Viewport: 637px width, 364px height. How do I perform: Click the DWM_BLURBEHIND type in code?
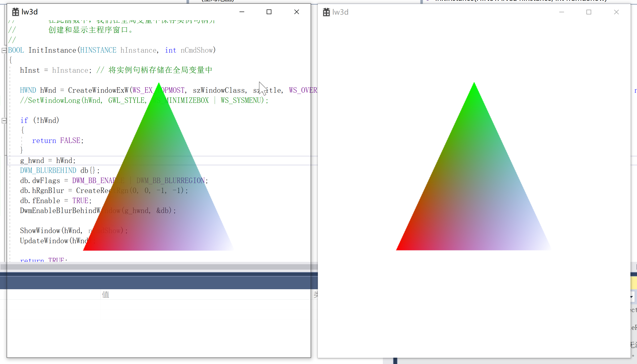pyautogui.click(x=48, y=171)
